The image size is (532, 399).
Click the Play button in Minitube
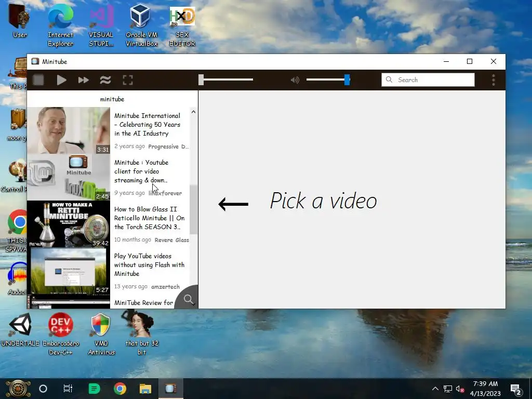click(x=61, y=80)
